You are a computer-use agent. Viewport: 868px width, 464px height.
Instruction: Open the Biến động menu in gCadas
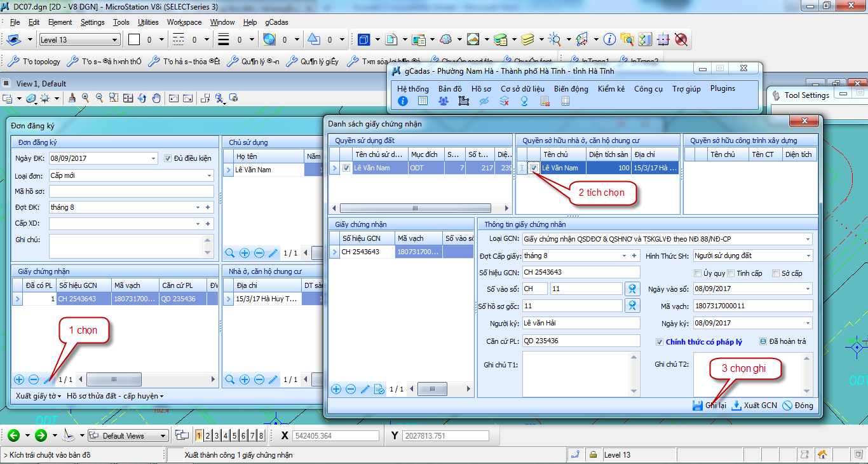571,89
